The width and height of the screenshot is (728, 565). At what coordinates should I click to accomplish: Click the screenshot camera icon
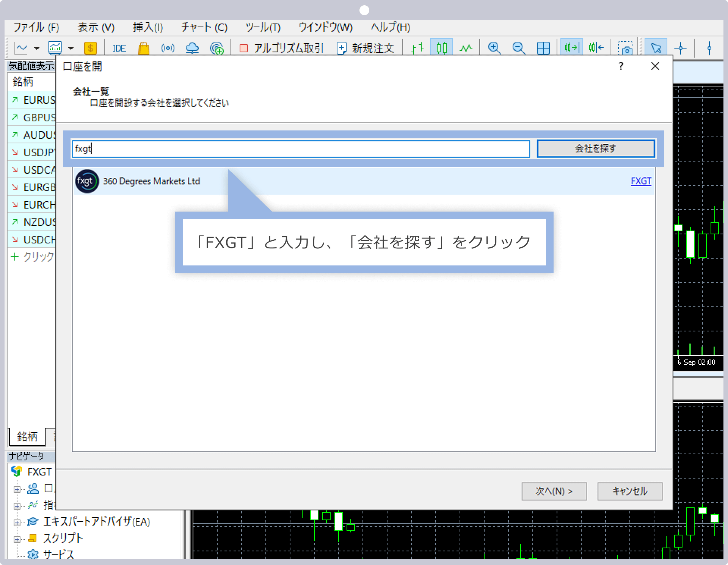(x=625, y=49)
